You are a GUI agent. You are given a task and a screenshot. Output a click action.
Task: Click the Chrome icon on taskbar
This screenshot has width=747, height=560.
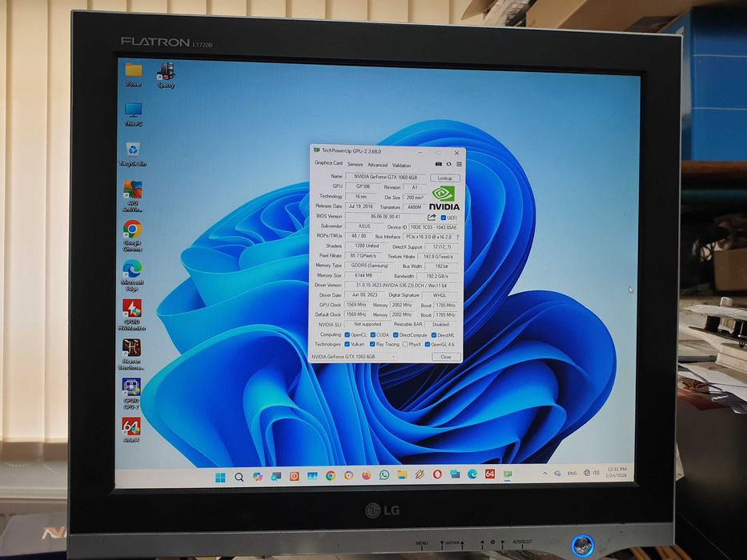[x=330, y=476]
